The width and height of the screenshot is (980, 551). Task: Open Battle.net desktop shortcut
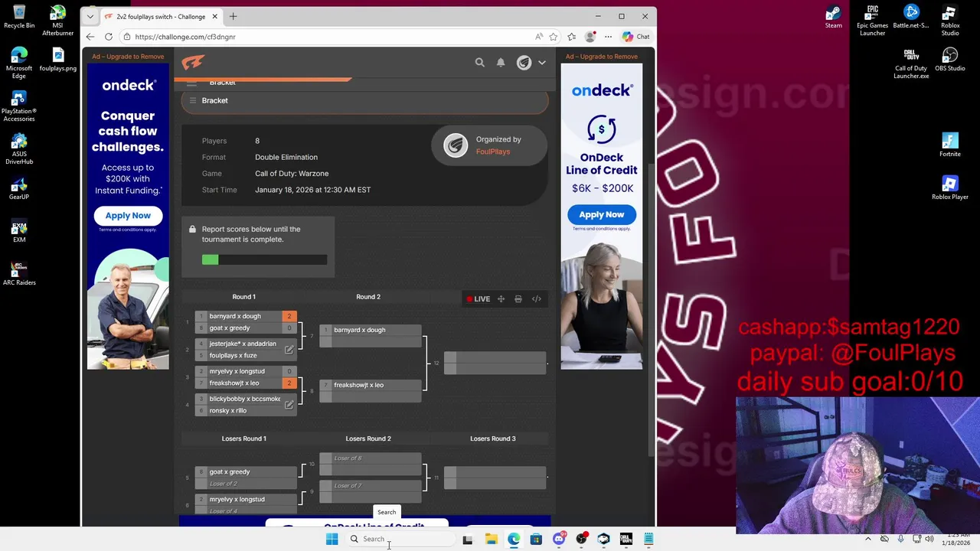click(911, 18)
